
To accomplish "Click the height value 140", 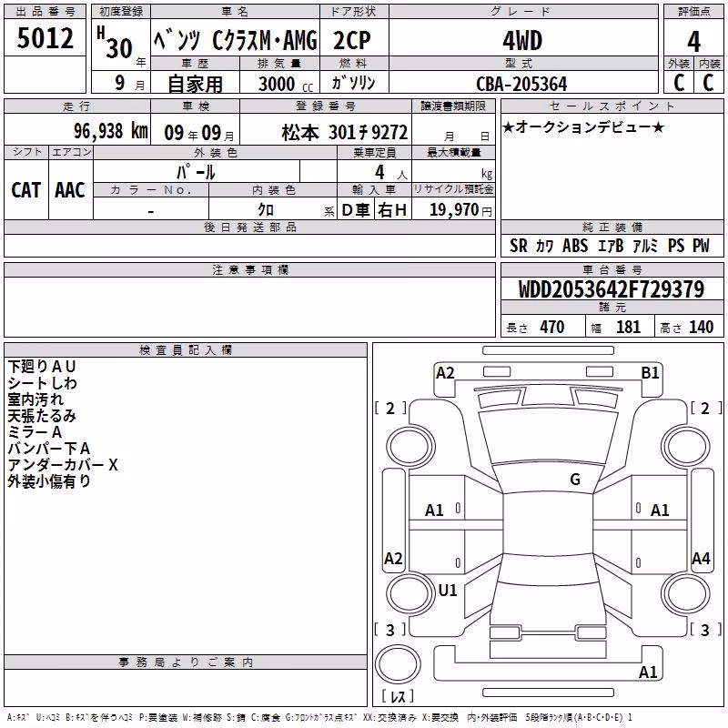I will point(701,327).
